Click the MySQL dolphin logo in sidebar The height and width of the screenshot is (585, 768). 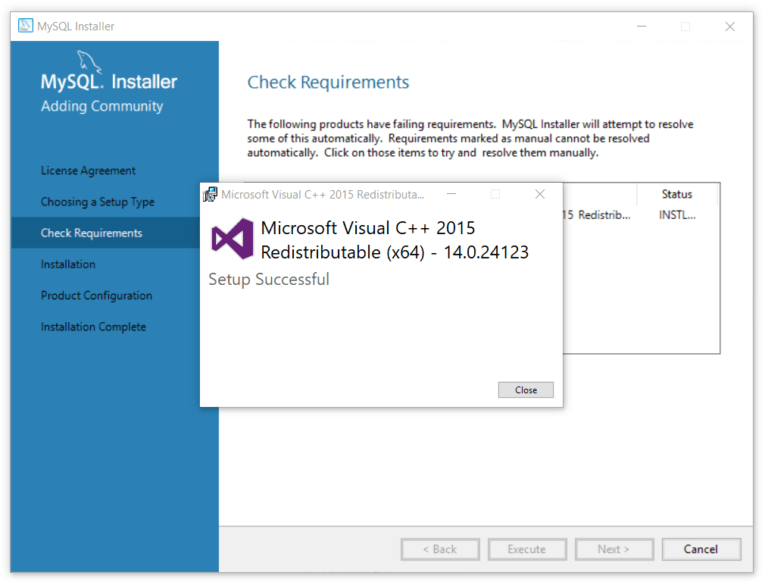pos(89,62)
